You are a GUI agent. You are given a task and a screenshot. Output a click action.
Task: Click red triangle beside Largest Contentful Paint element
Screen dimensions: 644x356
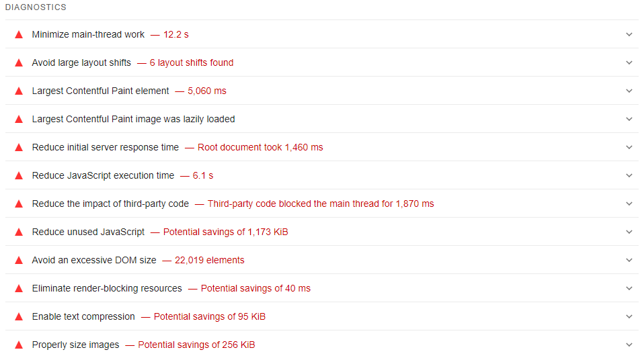pyautogui.click(x=19, y=91)
